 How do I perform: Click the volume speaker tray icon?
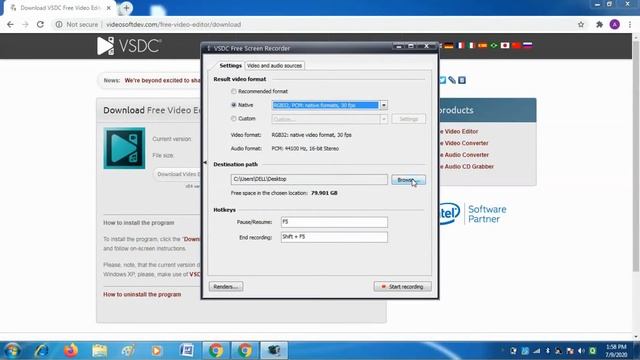pos(581,351)
